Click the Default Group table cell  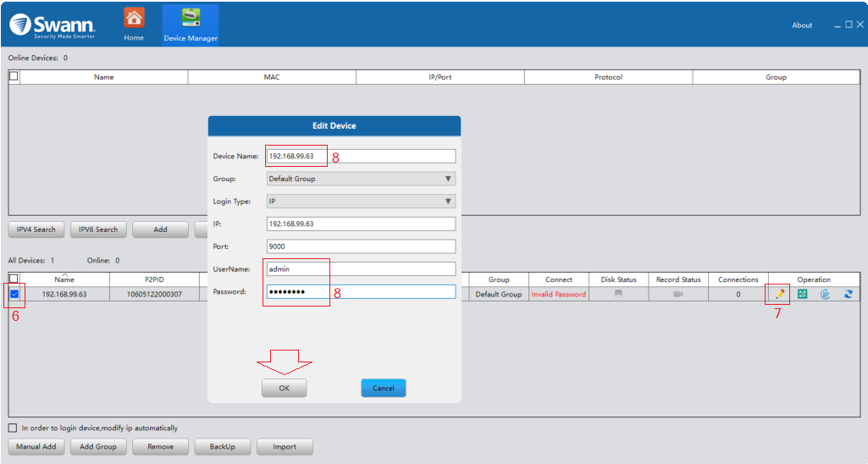[x=498, y=294]
